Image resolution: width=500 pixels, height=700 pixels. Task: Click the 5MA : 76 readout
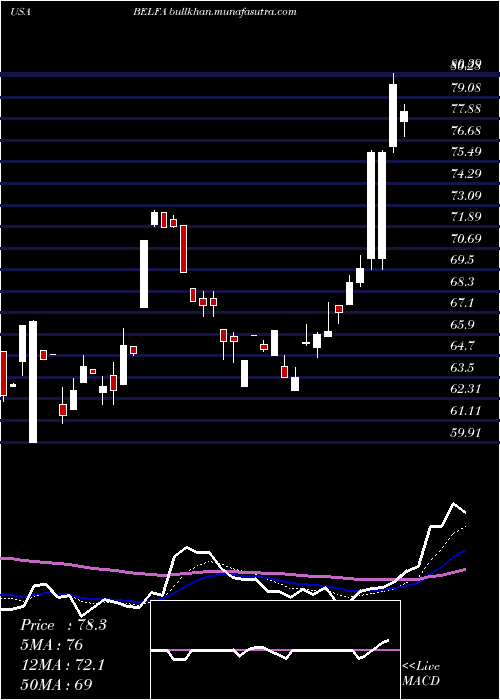click(51, 645)
